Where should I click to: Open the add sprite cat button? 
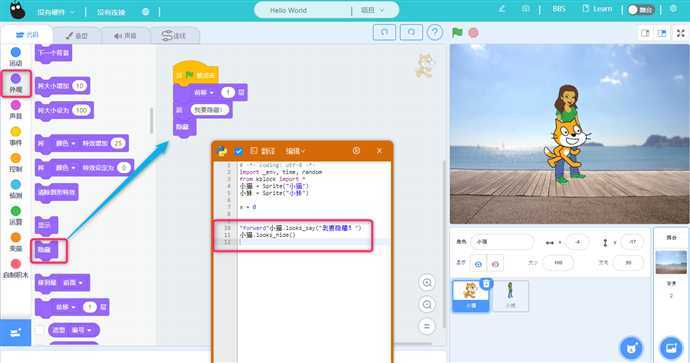[x=632, y=348]
